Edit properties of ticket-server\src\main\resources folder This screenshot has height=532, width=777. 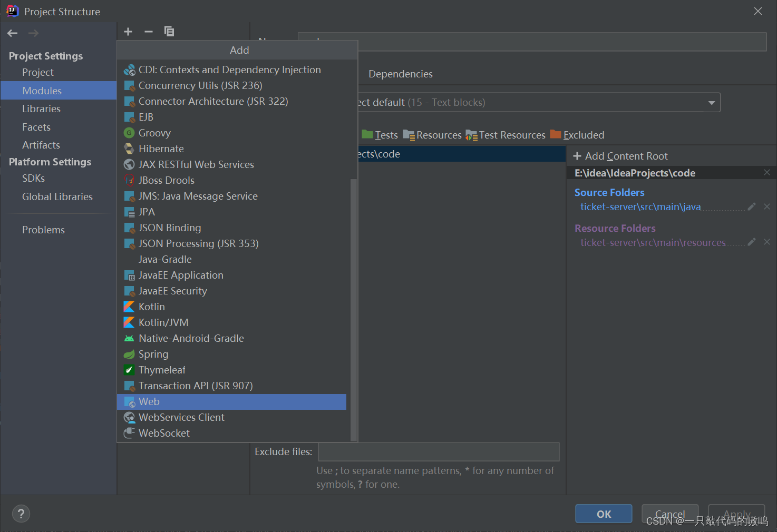(x=752, y=242)
